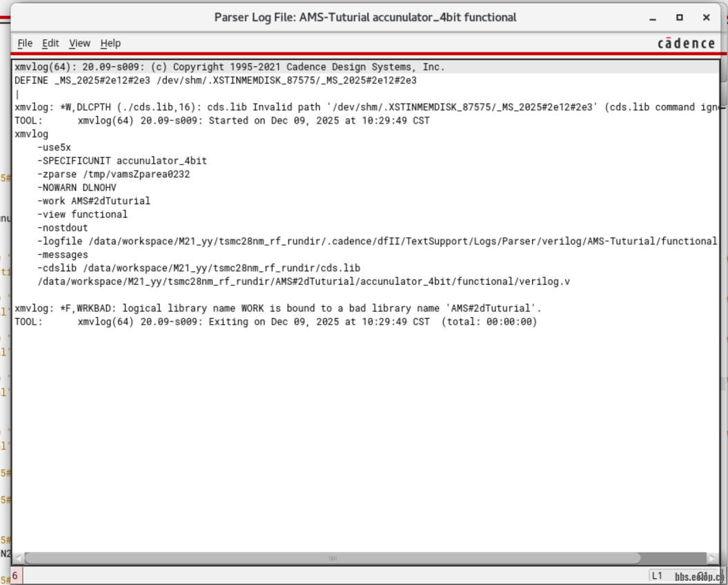Viewport: 728px width, 585px height.
Task: Click the horizontal scrollbar thumb
Action: (331, 557)
